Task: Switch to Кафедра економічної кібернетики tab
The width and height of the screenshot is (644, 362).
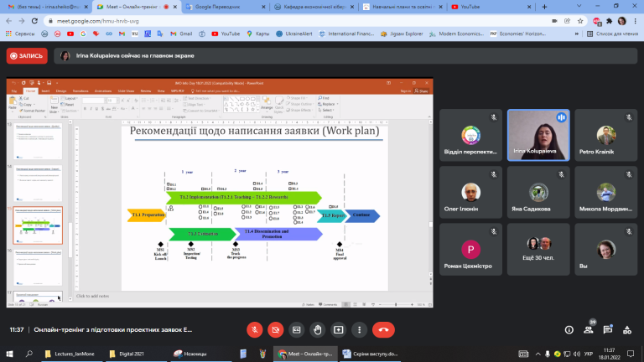Action: click(x=314, y=7)
